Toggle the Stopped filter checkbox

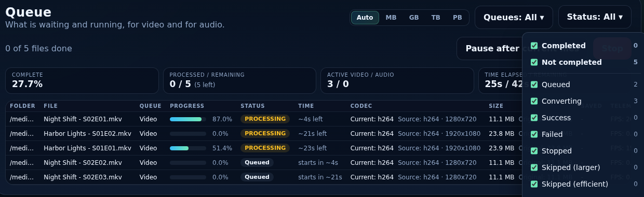pyautogui.click(x=534, y=151)
